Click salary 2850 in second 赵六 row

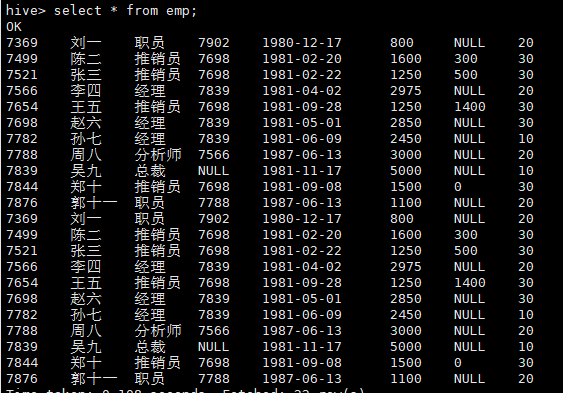point(406,299)
